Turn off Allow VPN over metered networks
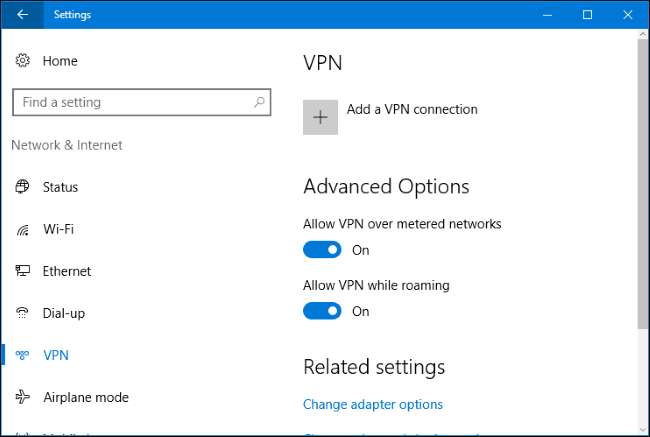 (x=322, y=250)
